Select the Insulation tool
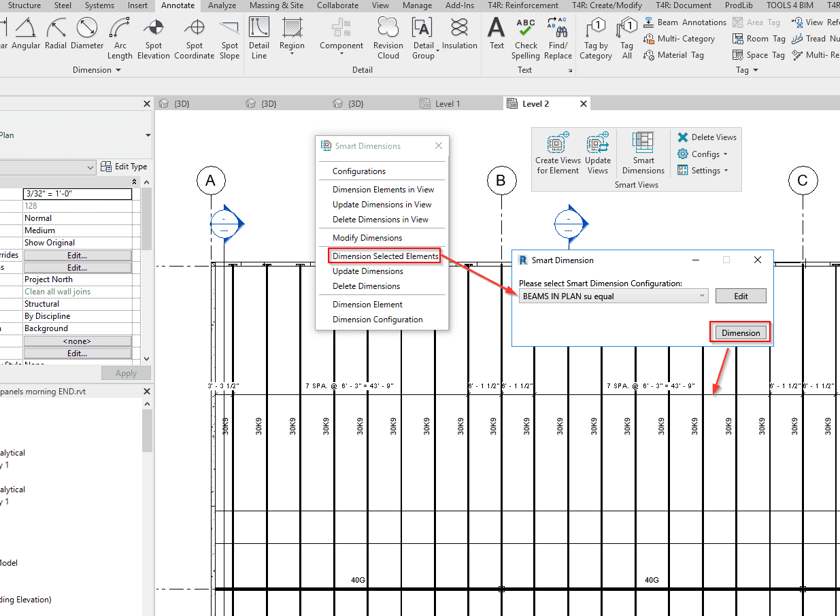 coord(460,34)
